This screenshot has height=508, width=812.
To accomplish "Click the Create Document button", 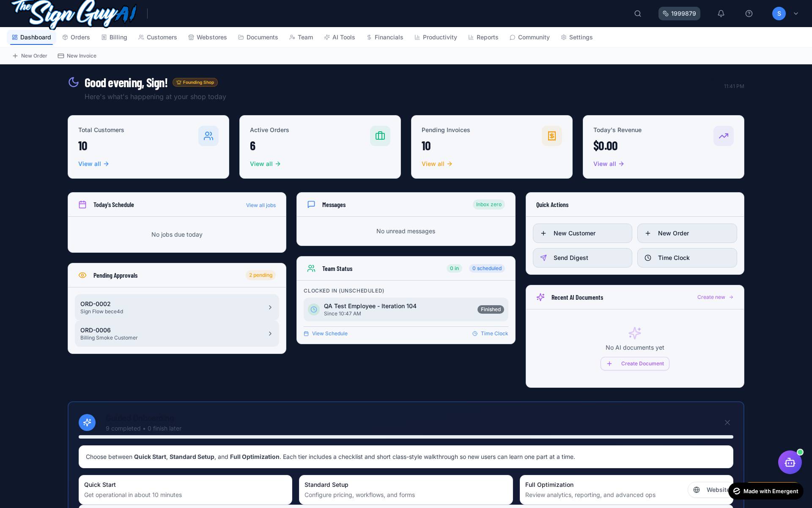I will coord(635,364).
